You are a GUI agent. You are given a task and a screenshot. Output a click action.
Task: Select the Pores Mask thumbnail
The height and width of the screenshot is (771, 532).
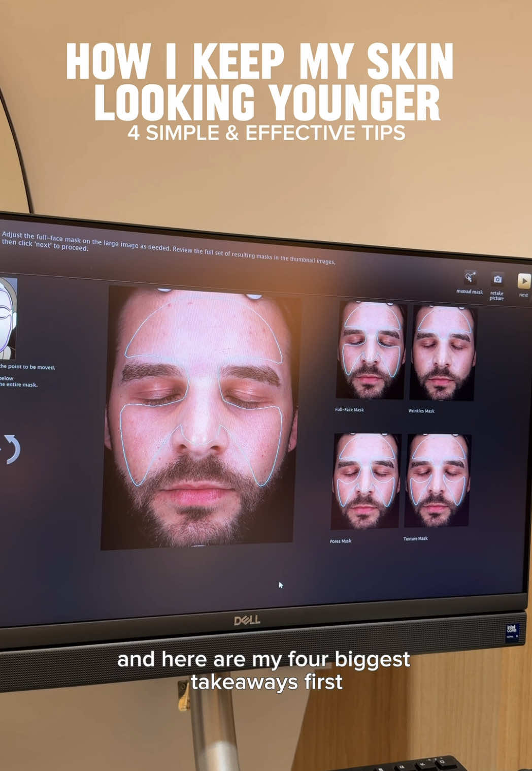coord(365,481)
